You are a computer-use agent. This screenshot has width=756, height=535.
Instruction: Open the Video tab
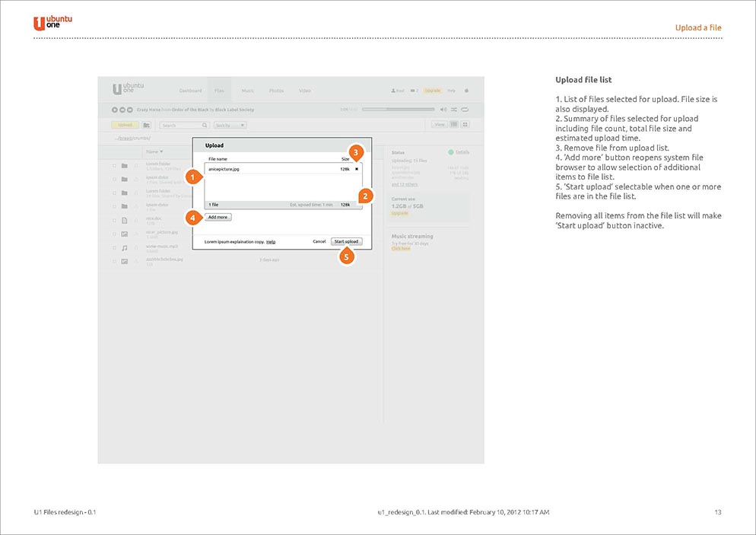point(305,91)
